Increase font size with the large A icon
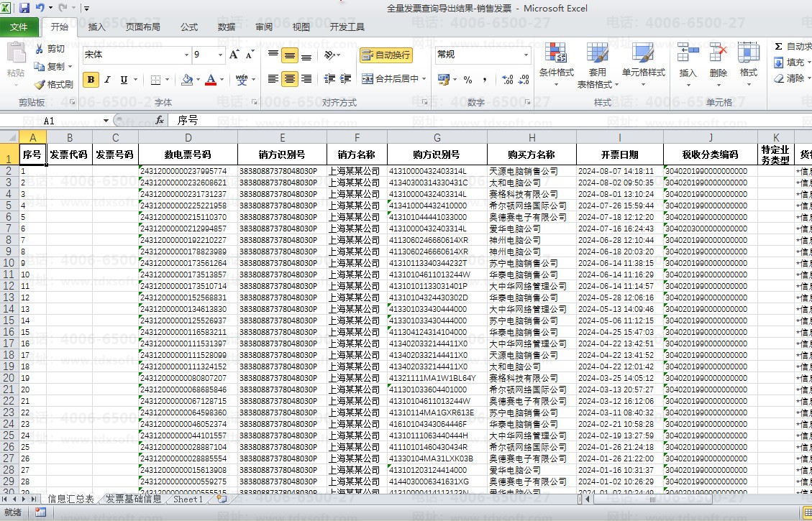The width and height of the screenshot is (812, 521). coord(234,55)
